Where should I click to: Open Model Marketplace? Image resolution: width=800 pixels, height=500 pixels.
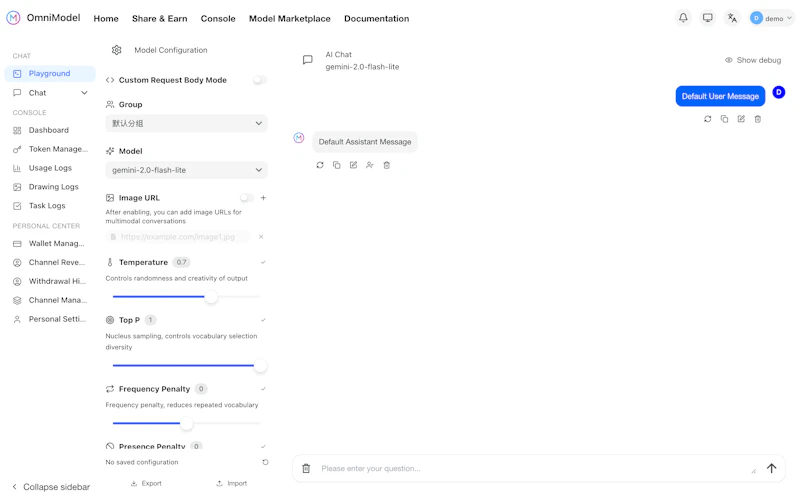290,18
